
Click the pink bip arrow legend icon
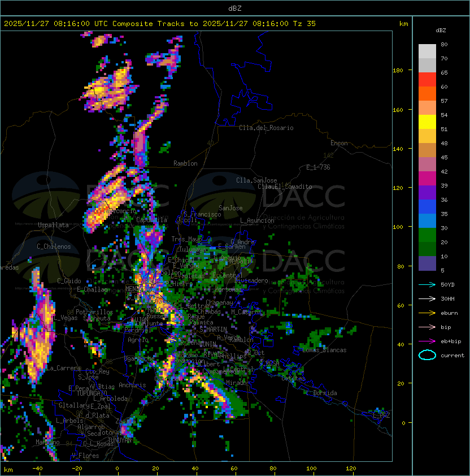click(x=427, y=327)
